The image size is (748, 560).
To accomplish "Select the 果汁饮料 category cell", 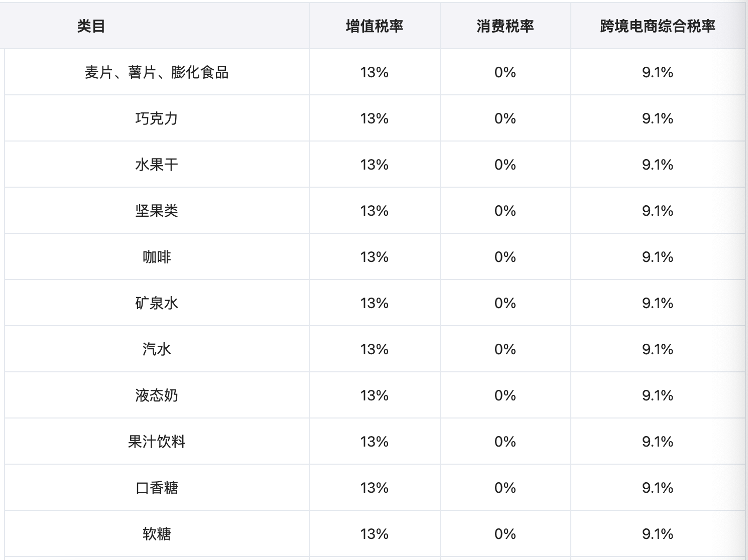I will pyautogui.click(x=157, y=442).
